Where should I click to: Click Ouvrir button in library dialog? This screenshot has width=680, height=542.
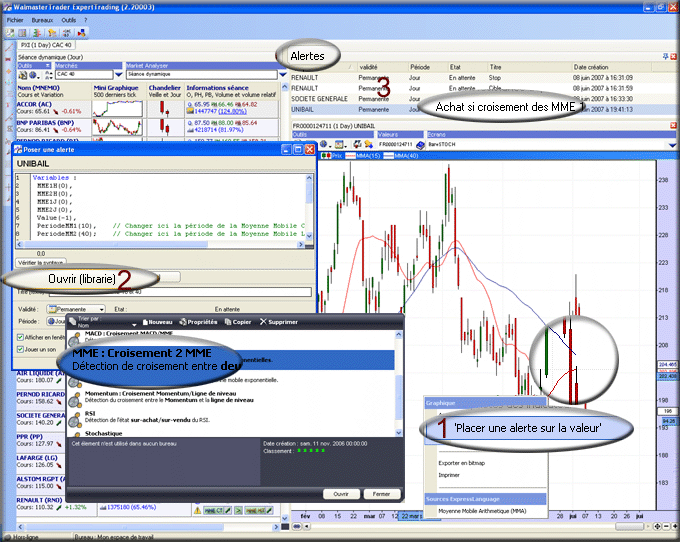coord(341,494)
